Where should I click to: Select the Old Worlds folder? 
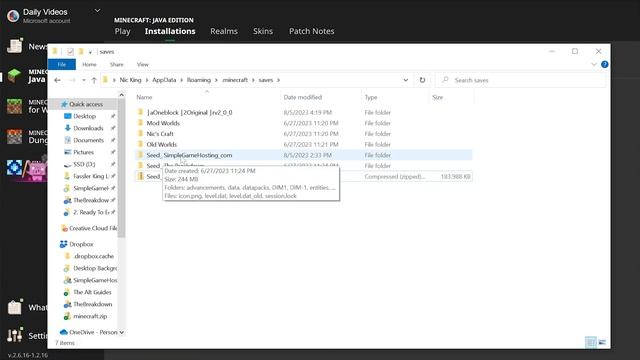pyautogui.click(x=304, y=144)
